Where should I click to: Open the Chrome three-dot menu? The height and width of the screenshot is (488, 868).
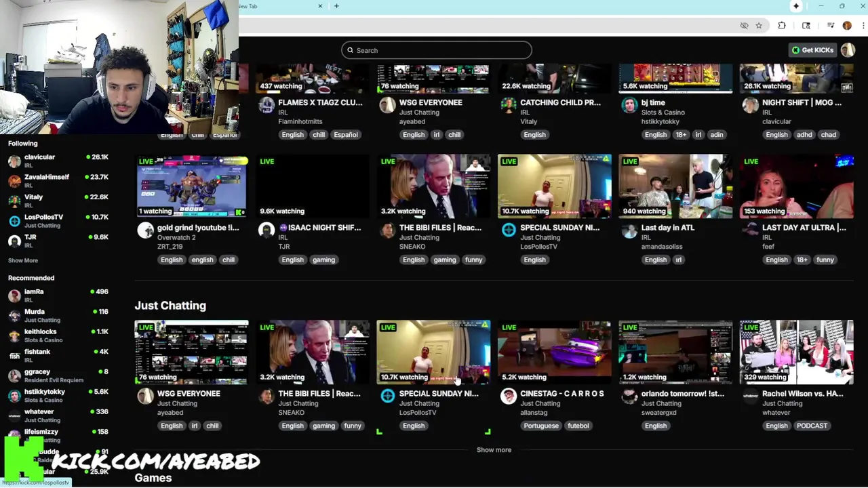tap(862, 26)
